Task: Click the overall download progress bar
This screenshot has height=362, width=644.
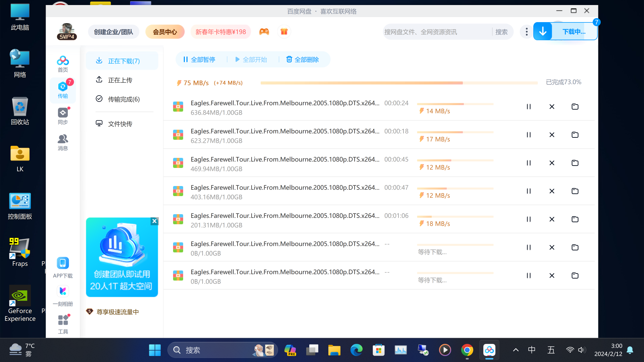Action: [x=398, y=82]
